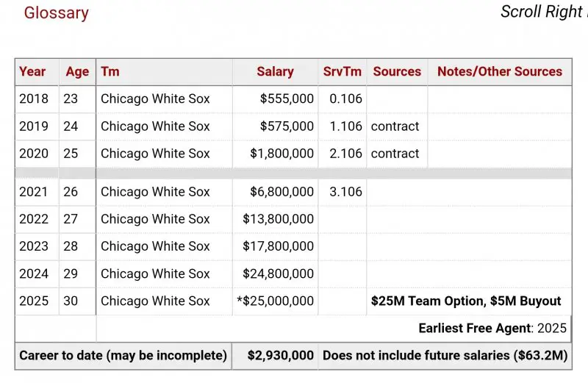The image size is (588, 383).
Task: Click the Notes/Other Sources header
Action: click(500, 71)
